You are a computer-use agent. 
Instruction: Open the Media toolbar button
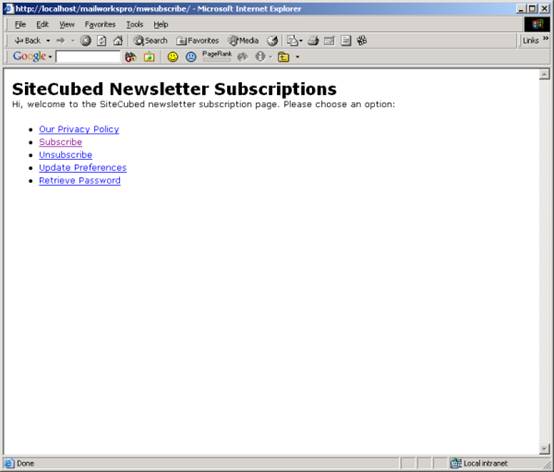click(243, 41)
